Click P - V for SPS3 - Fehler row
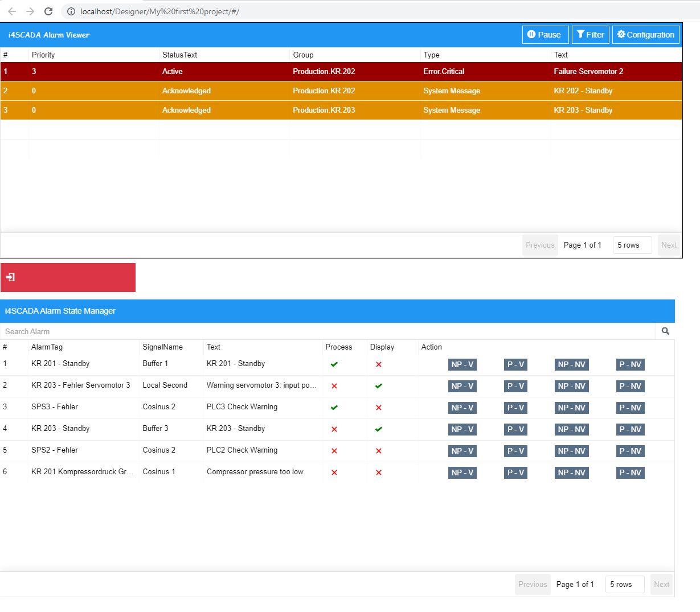Screen dimensions: 700x612 tap(515, 408)
